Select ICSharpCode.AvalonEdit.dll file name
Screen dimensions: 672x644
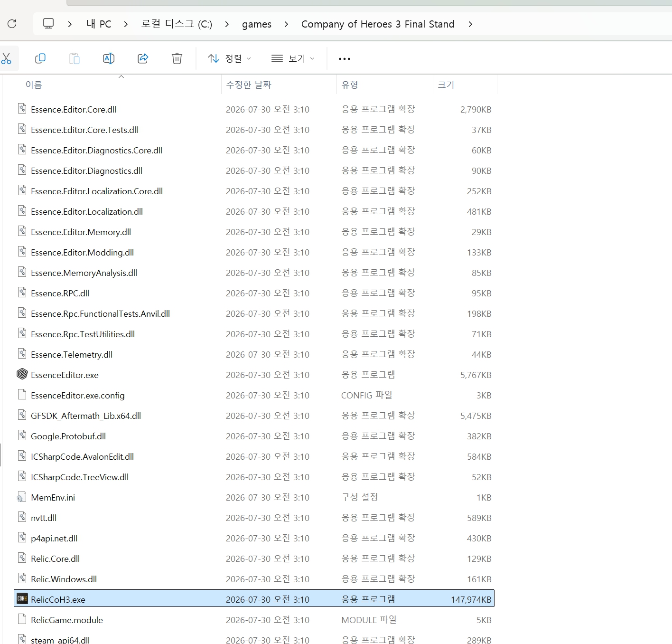click(x=82, y=456)
